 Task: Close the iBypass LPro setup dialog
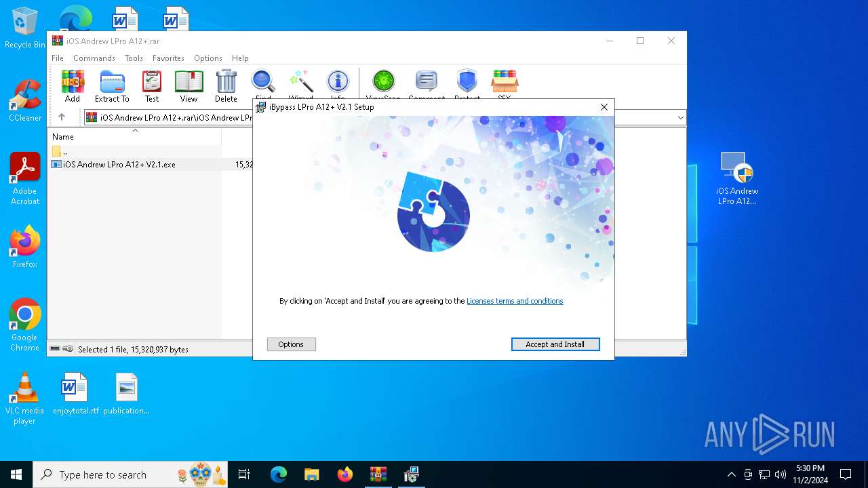(604, 107)
